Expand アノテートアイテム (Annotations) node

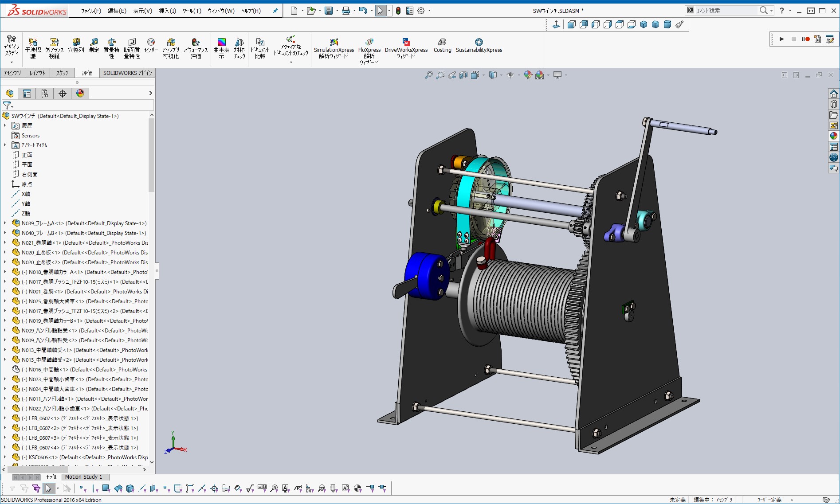coord(5,145)
